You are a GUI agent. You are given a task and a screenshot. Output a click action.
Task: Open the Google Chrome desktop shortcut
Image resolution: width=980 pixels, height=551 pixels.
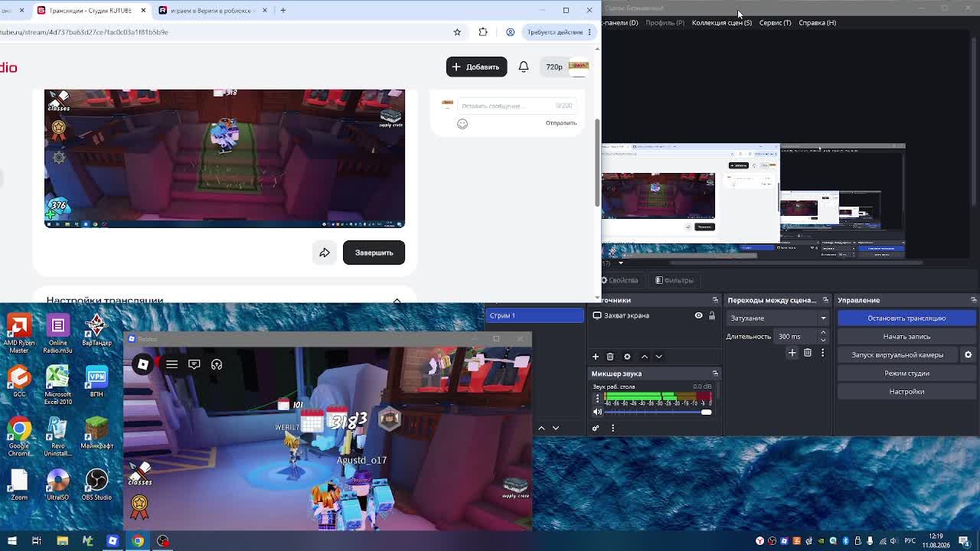click(19, 437)
